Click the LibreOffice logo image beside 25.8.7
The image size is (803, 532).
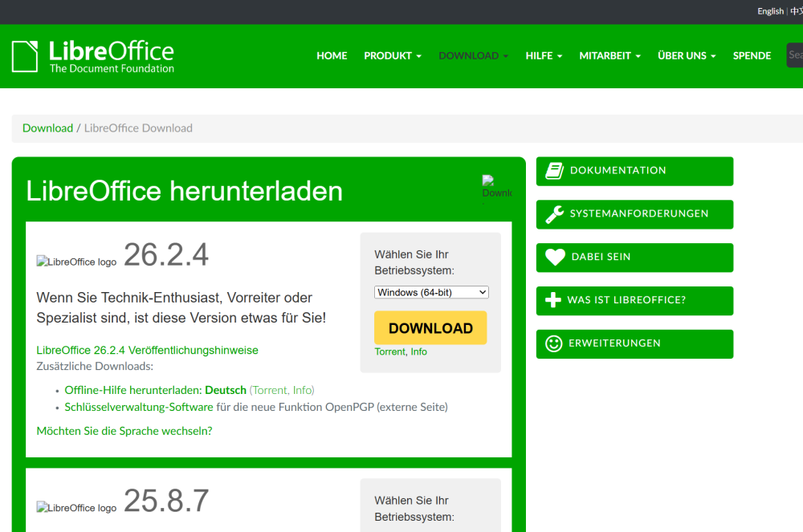pyautogui.click(x=76, y=508)
